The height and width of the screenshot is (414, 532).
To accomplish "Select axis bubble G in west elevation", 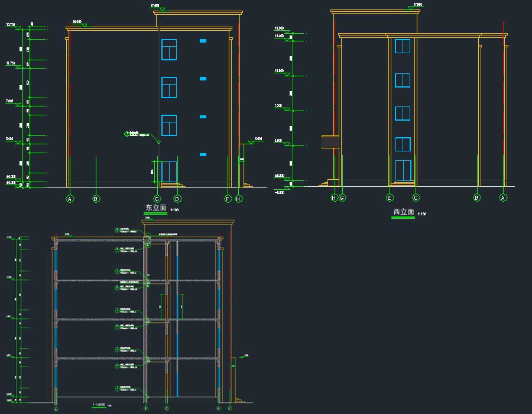I will 342,198.
